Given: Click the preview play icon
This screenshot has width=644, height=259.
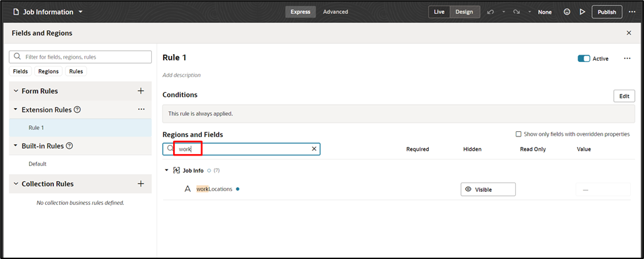Looking at the screenshot, I should (x=582, y=12).
